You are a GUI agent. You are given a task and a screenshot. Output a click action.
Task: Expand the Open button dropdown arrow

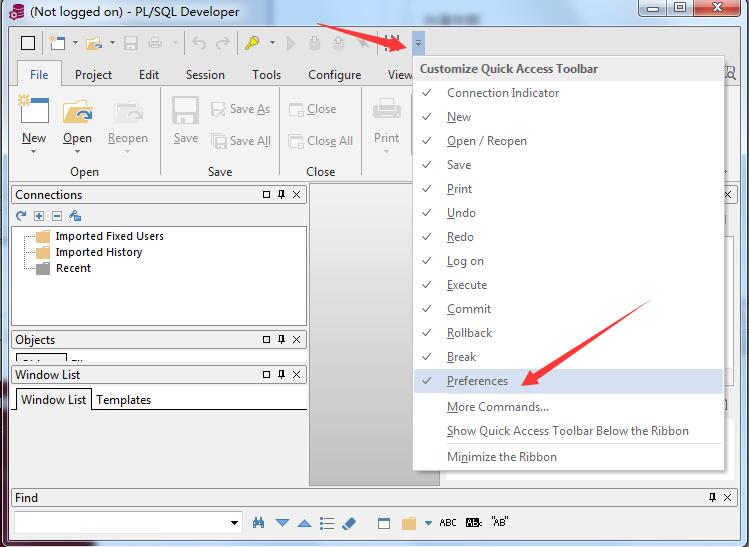pyautogui.click(x=77, y=152)
